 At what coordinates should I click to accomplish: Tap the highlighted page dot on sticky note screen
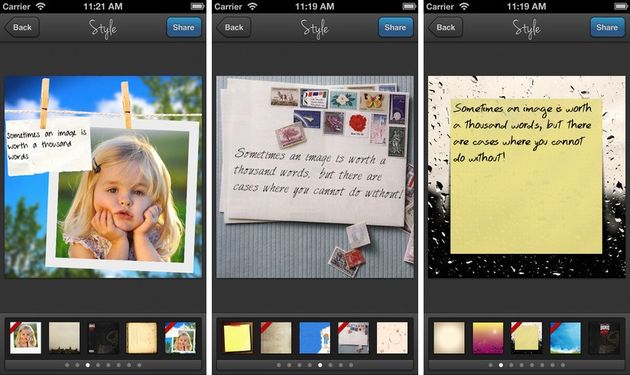pyautogui.click(x=501, y=365)
